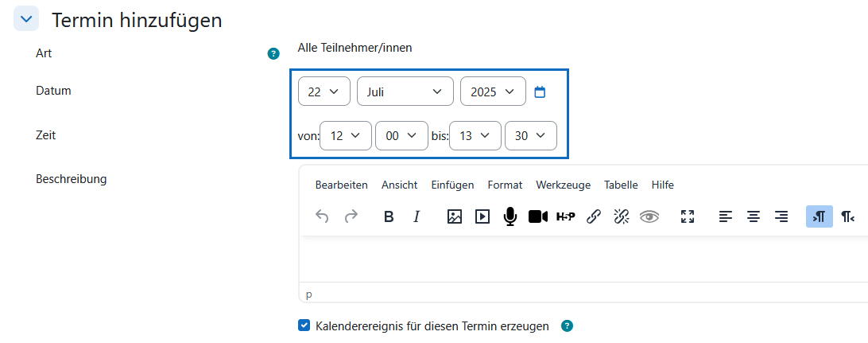Click the eye accessibility checker icon
Screen dimensions: 868x343
[649, 216]
